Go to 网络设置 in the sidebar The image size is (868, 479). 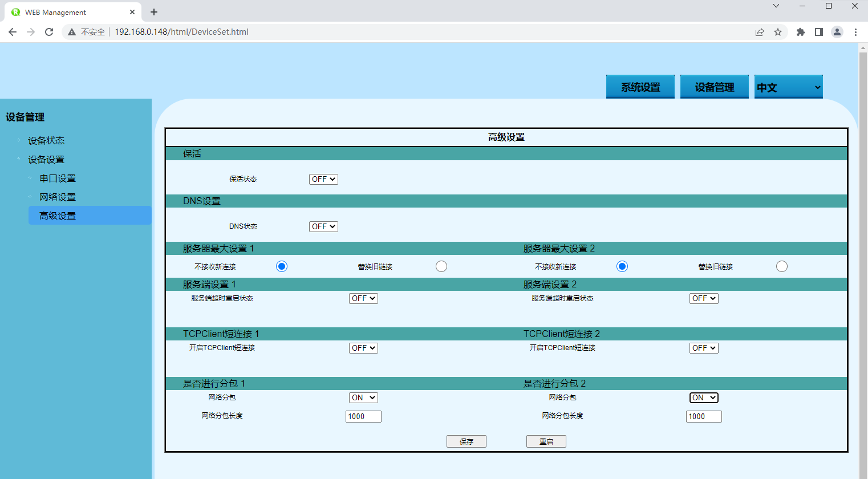click(58, 197)
